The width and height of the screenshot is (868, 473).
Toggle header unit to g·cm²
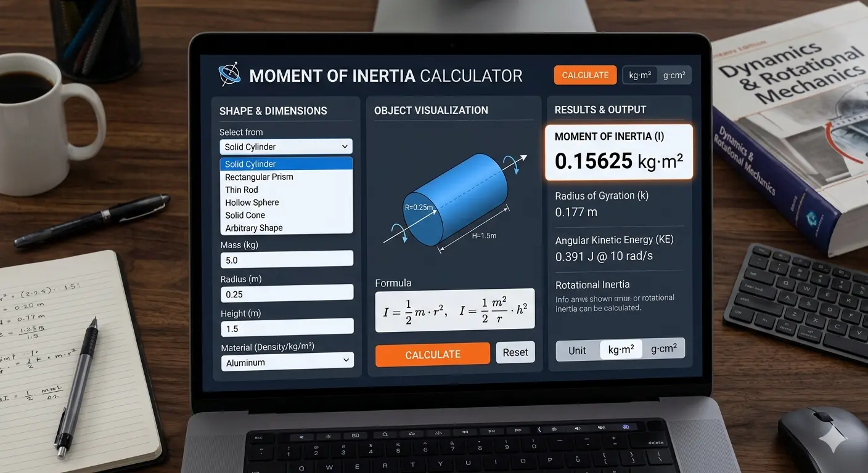tap(674, 75)
